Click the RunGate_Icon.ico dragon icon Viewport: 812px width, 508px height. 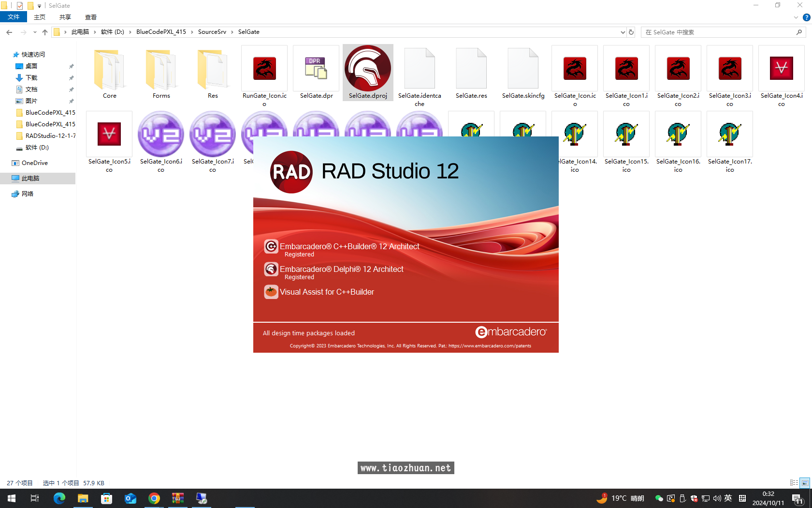(x=264, y=69)
